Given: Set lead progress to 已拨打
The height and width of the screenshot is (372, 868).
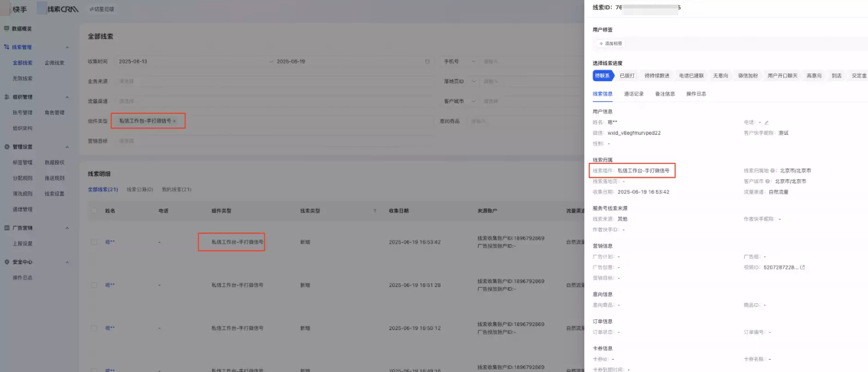Looking at the screenshot, I should (x=626, y=76).
